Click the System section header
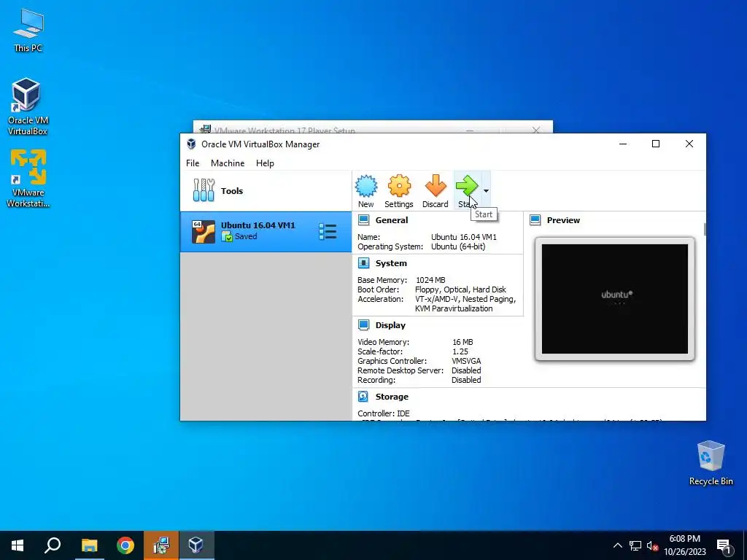Screen dimensions: 747x560 pos(391,262)
